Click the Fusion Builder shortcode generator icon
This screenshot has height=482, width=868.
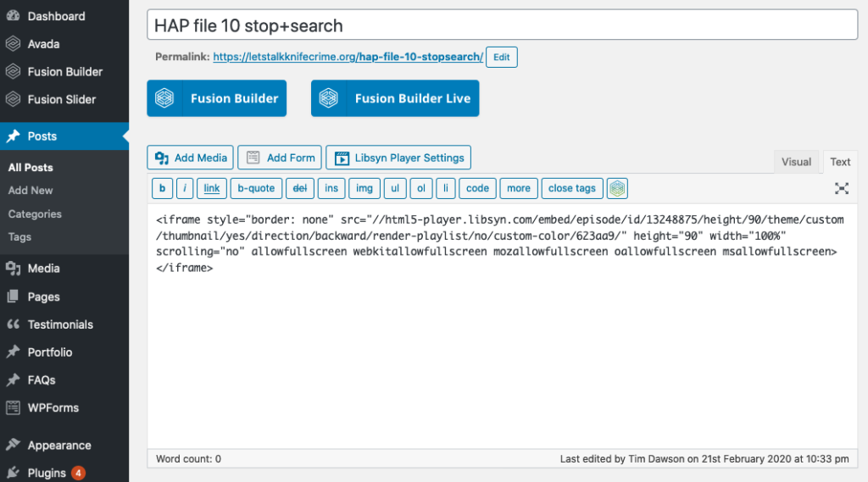[617, 189]
